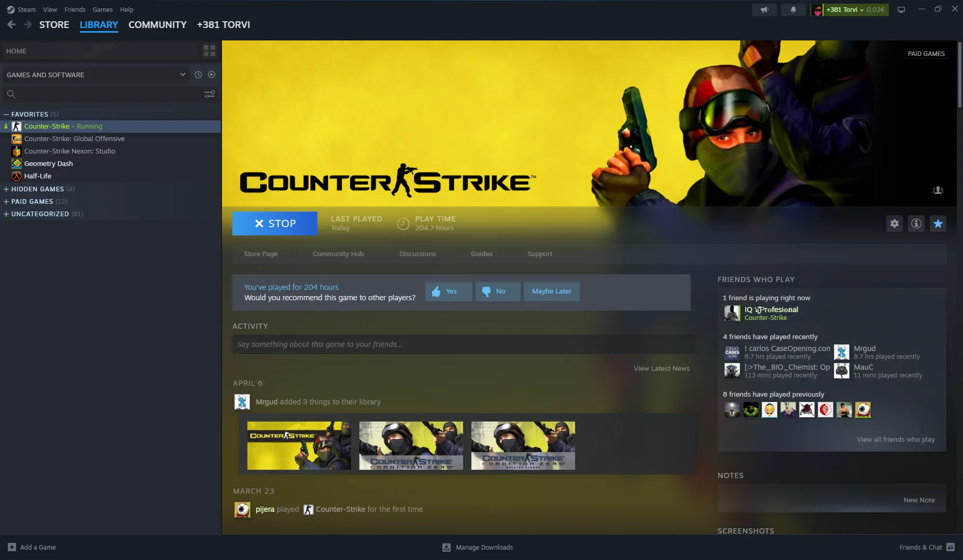Click View all friends who play
The width and height of the screenshot is (963, 560).
pyautogui.click(x=896, y=440)
